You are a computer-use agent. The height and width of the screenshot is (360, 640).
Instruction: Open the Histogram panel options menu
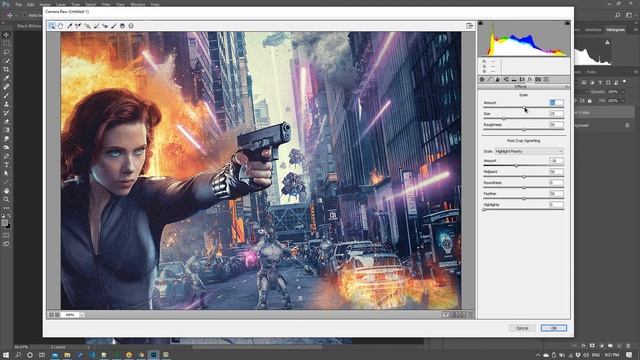click(636, 30)
